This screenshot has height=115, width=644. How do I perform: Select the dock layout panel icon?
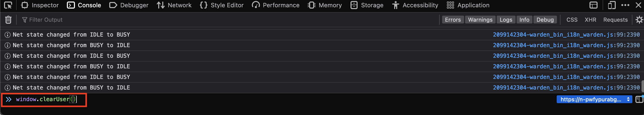[x=594, y=5]
